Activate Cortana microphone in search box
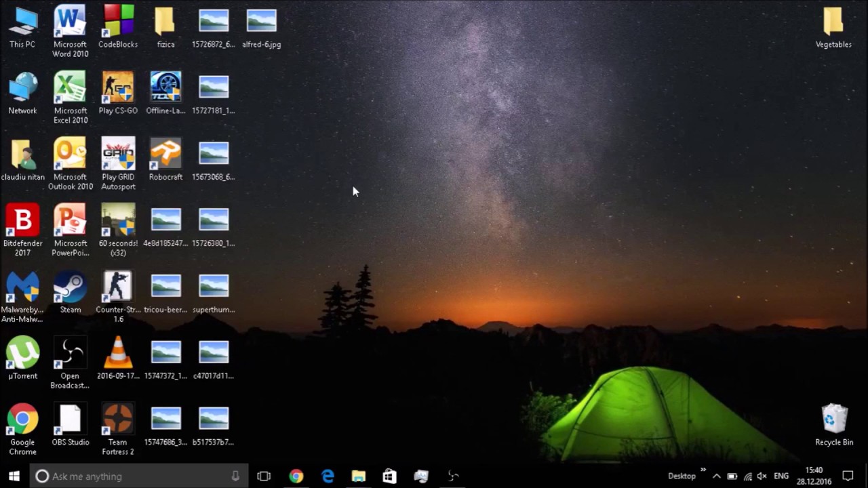This screenshot has width=868, height=488. click(235, 476)
